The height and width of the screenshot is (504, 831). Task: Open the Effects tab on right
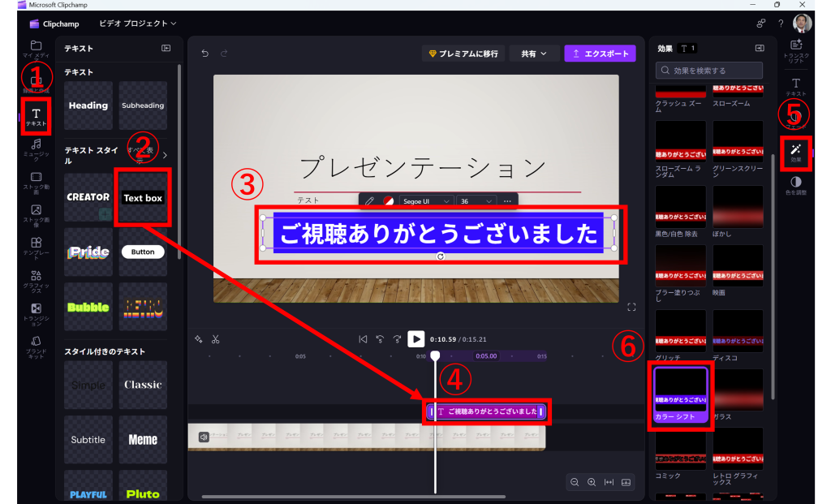[796, 153]
